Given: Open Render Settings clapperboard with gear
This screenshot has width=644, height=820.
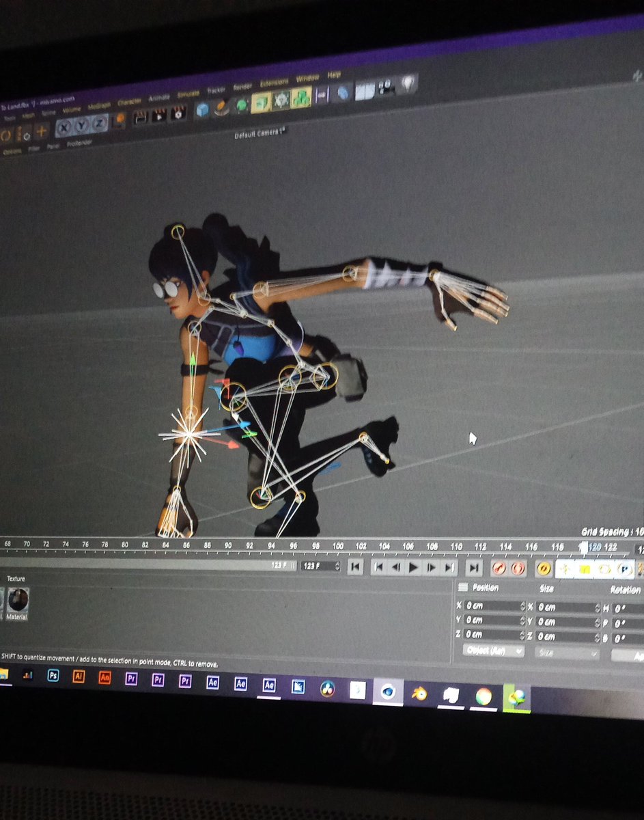Looking at the screenshot, I should click(178, 113).
